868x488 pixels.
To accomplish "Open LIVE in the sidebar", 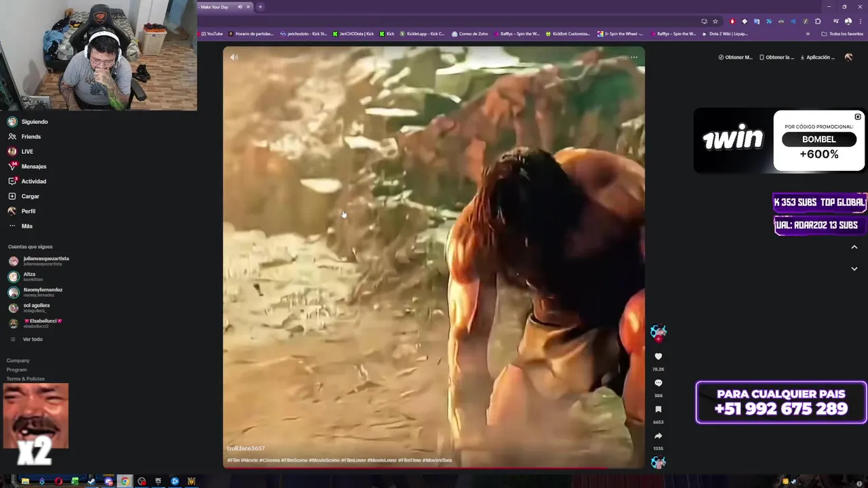I will click(x=20, y=152).
